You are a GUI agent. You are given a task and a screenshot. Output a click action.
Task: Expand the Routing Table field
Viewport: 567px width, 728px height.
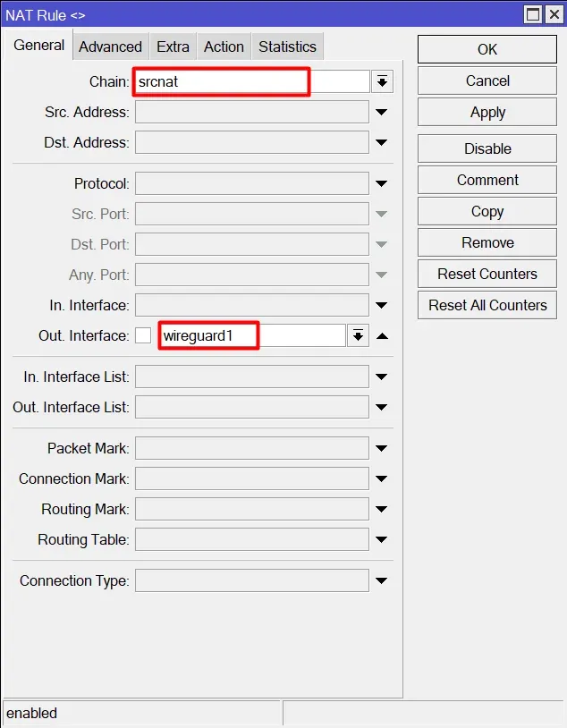(382, 540)
